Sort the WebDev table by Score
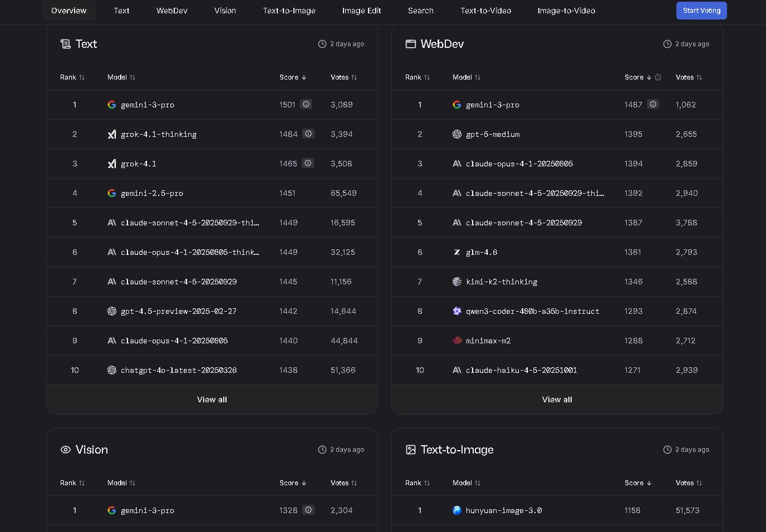This screenshot has width=766, height=532. click(x=638, y=77)
